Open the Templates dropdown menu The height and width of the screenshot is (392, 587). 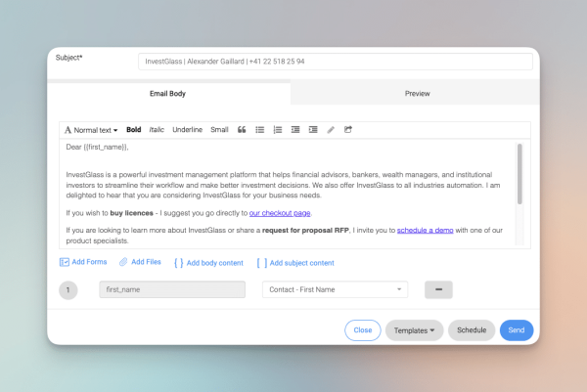coord(415,330)
